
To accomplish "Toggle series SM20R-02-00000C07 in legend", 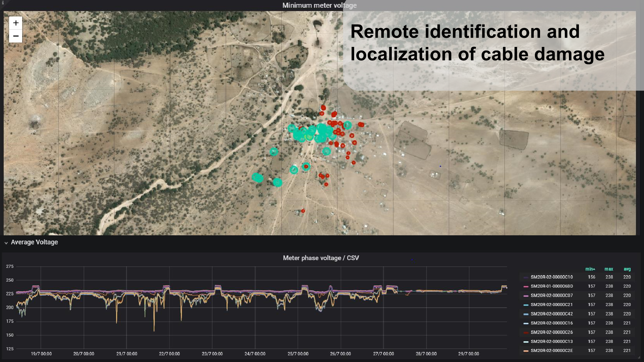I will (551, 296).
